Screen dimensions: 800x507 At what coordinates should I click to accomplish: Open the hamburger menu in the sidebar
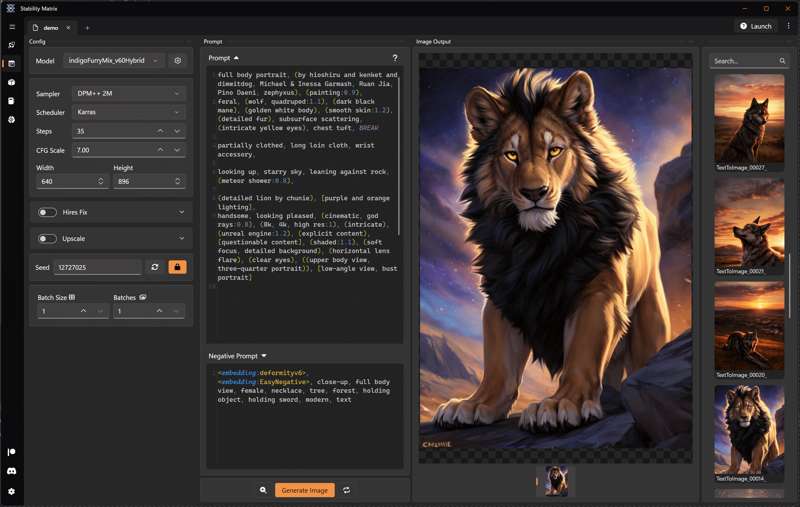12,27
